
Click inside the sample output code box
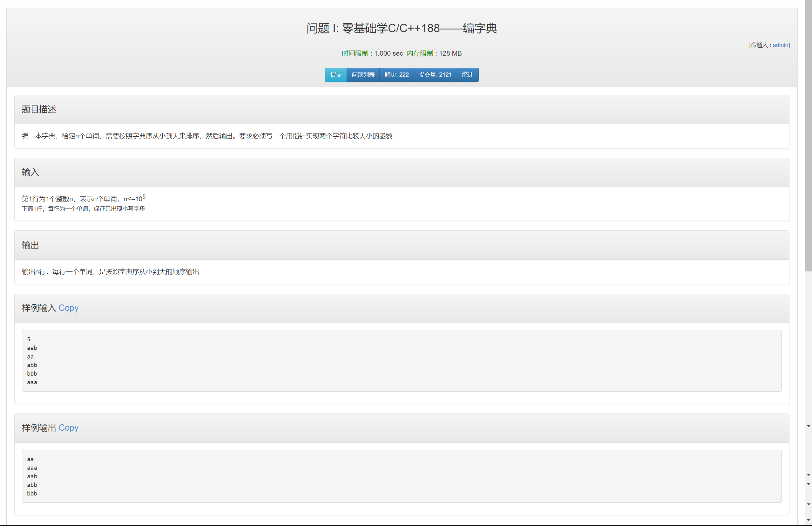coord(401,476)
